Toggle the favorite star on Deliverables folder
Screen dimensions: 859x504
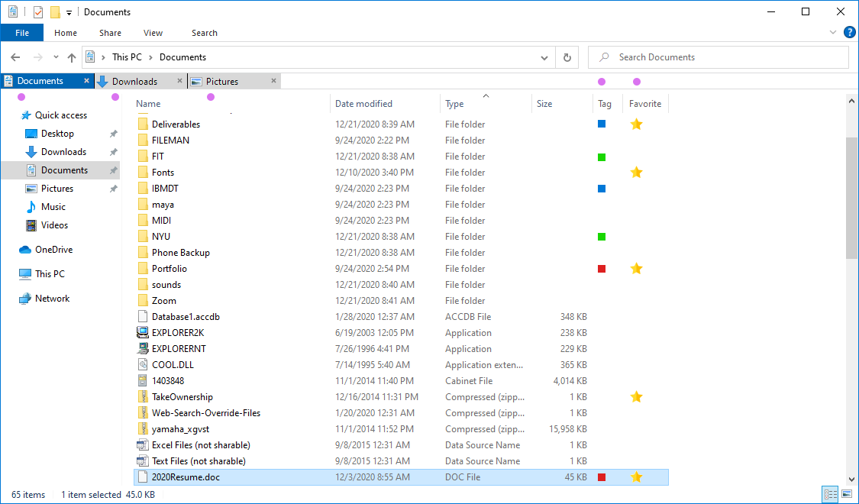tap(636, 124)
